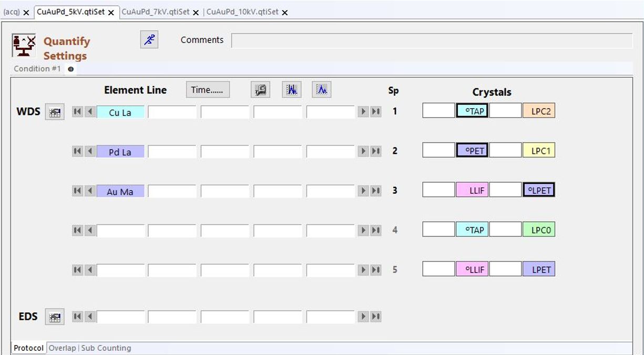The width and height of the screenshot is (644, 355).
Task: Click the add condition icon after Condition #1
Action: (70, 69)
